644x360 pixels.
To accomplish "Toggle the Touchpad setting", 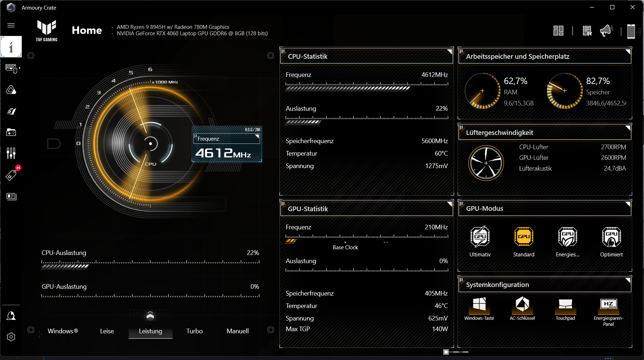I will [565, 309].
